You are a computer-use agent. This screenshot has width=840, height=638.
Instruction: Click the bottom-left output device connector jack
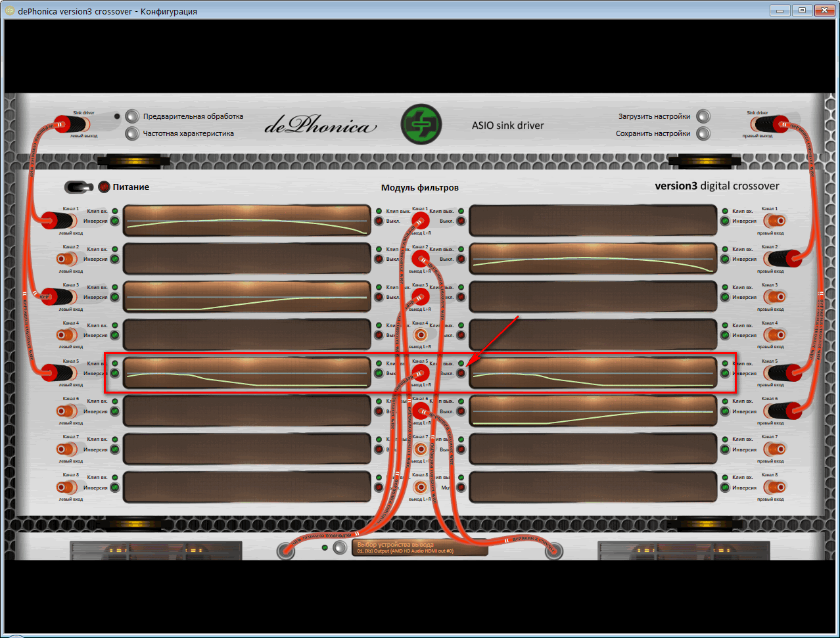click(x=286, y=550)
